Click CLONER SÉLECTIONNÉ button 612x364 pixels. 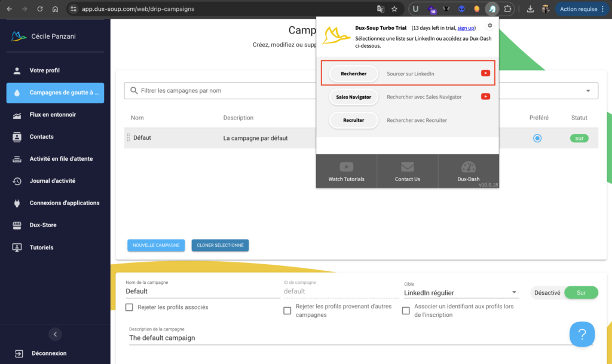(220, 246)
